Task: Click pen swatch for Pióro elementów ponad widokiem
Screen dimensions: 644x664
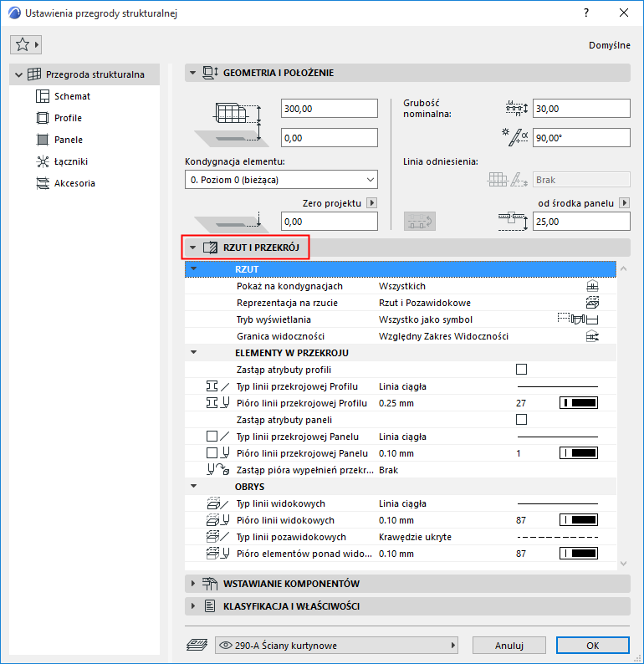Action: (x=579, y=554)
